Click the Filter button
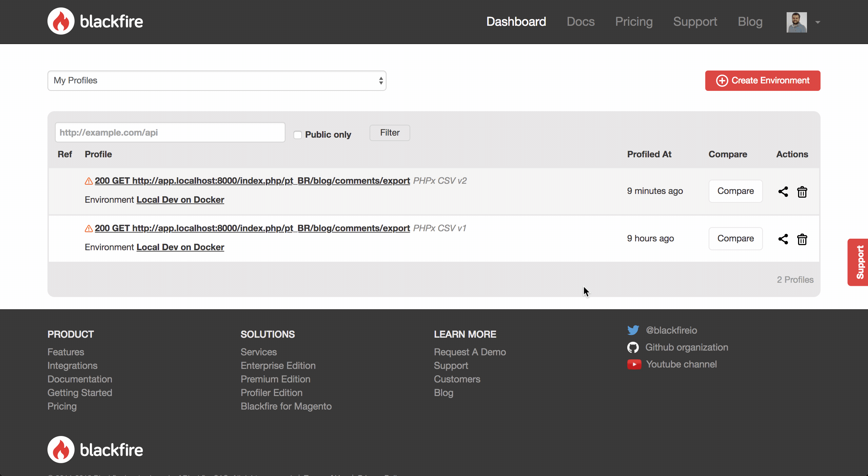The image size is (868, 476). pos(390,133)
